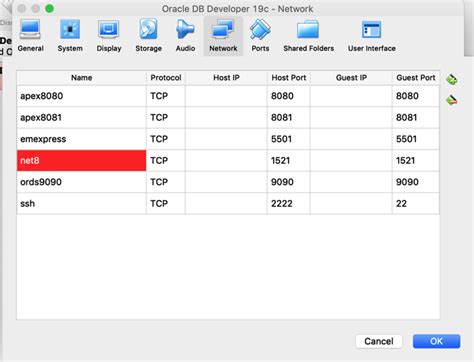Click host port 2222 cell
474x362 pixels.
[289, 203]
